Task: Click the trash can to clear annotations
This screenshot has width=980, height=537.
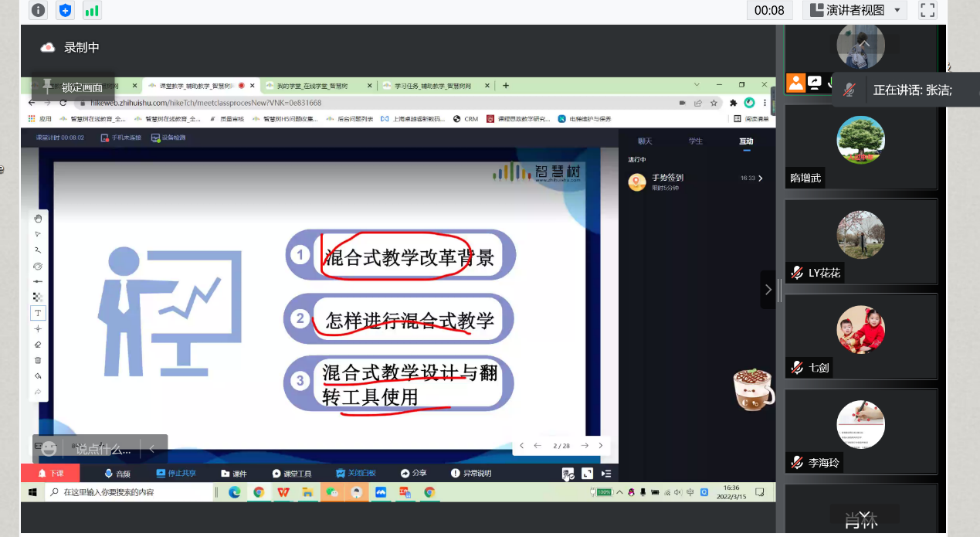Action: [x=38, y=360]
